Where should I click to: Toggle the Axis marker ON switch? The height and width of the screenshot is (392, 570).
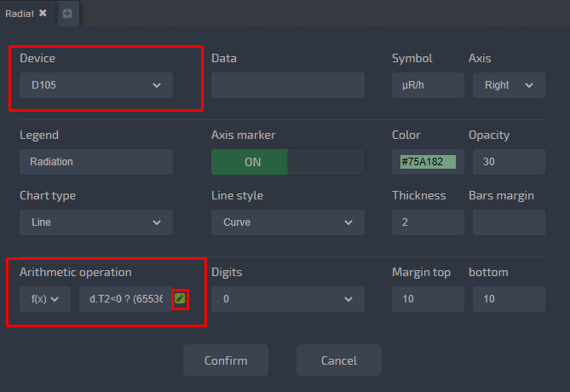pos(287,162)
